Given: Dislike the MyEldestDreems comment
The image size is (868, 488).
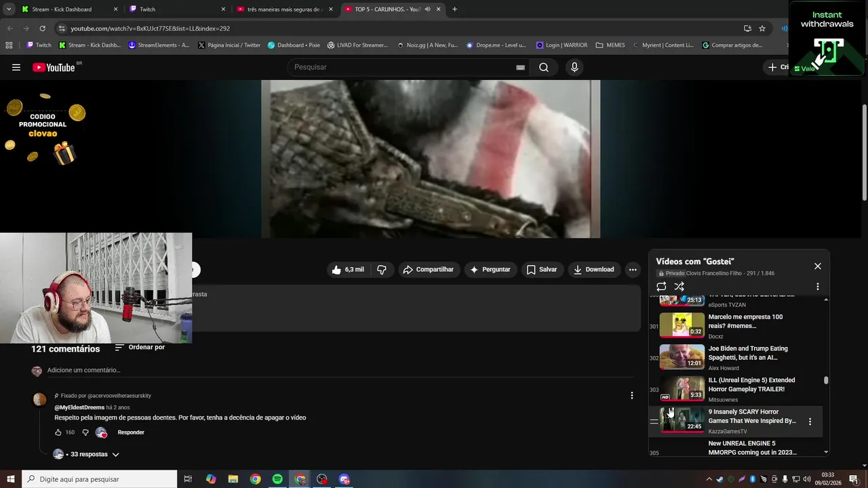Looking at the screenshot, I should (x=85, y=432).
